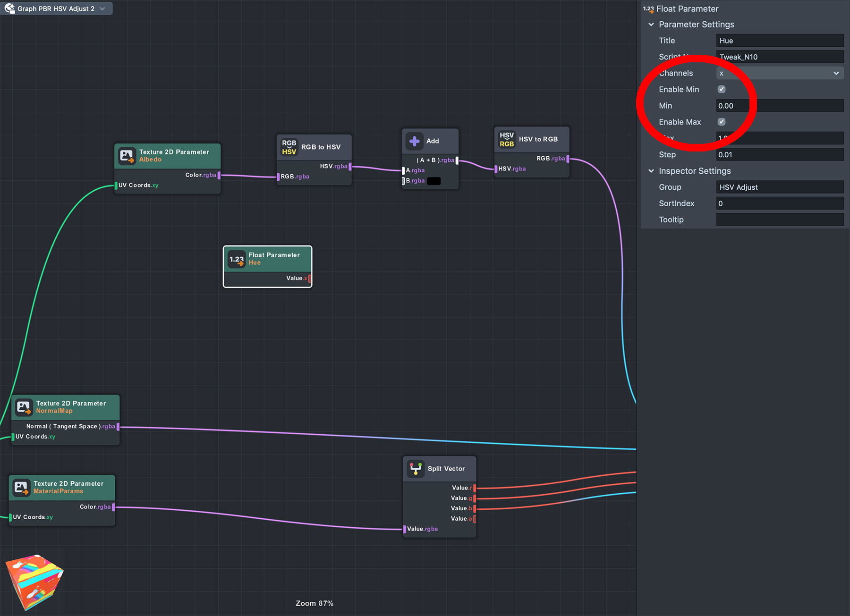Click the Add node plus icon

(x=414, y=141)
